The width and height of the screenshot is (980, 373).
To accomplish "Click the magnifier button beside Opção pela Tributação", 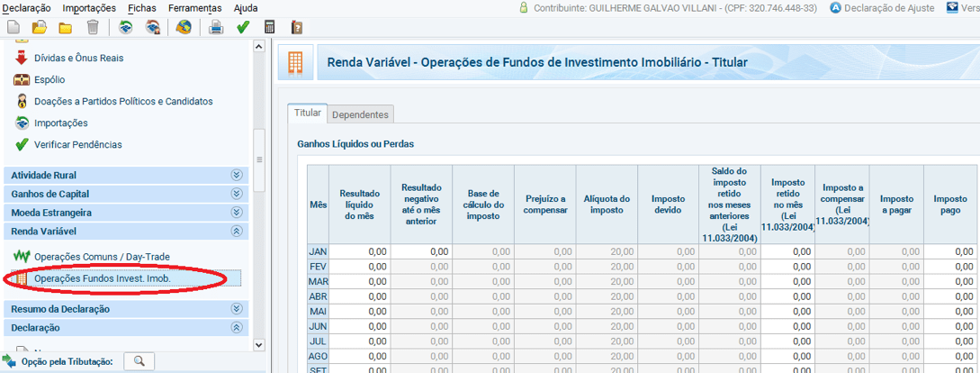I will click(139, 361).
